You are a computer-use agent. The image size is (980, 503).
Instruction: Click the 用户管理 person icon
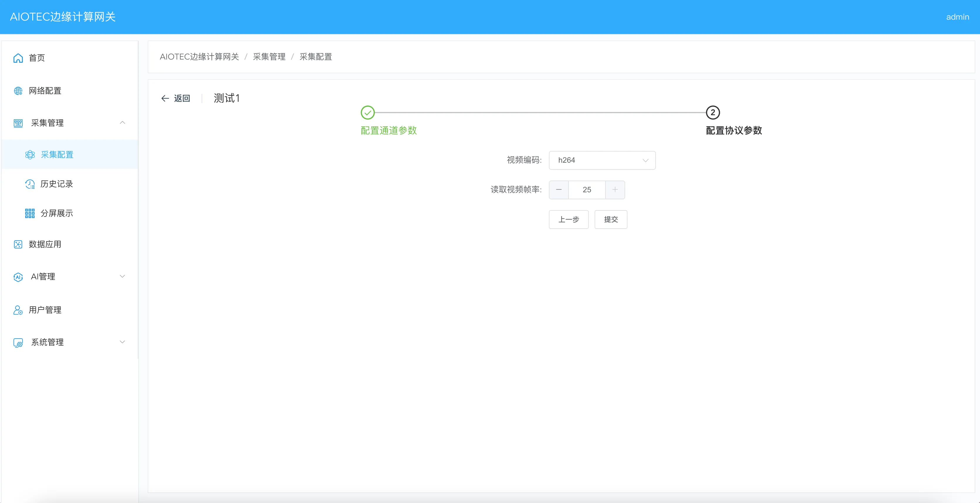coord(18,310)
